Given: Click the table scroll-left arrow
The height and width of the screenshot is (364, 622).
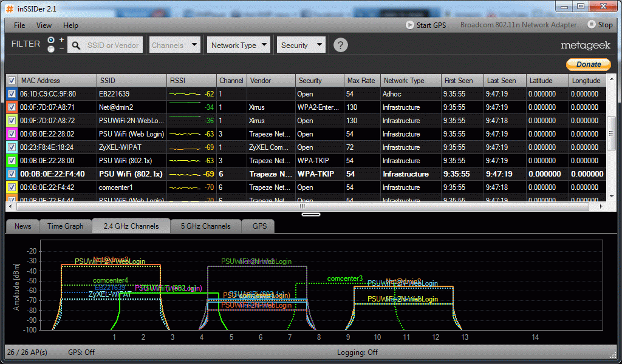Looking at the screenshot, I should tap(10, 206).
